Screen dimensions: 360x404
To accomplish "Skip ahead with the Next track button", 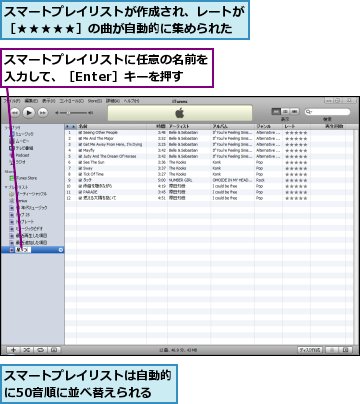I will click(x=43, y=113).
